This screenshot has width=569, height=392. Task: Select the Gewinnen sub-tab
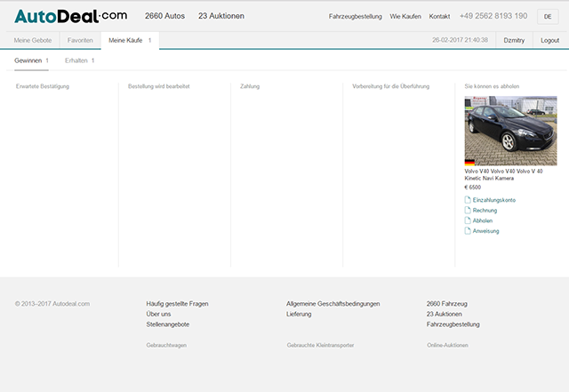pyautogui.click(x=31, y=60)
